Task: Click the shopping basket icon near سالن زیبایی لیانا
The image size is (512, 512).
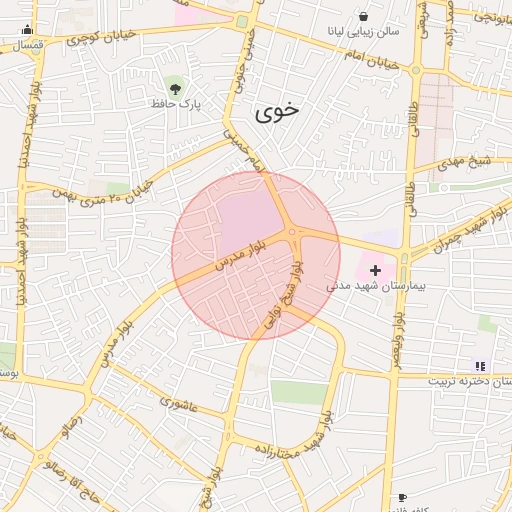Action: (364, 16)
